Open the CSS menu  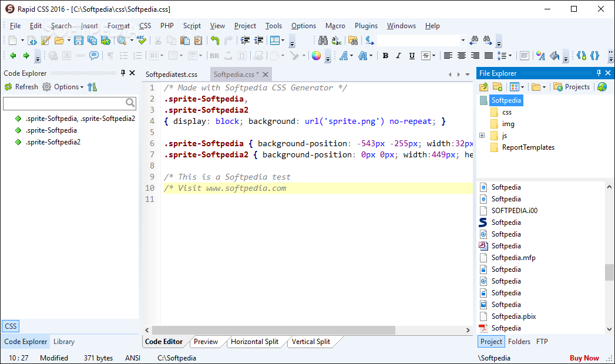tap(145, 26)
